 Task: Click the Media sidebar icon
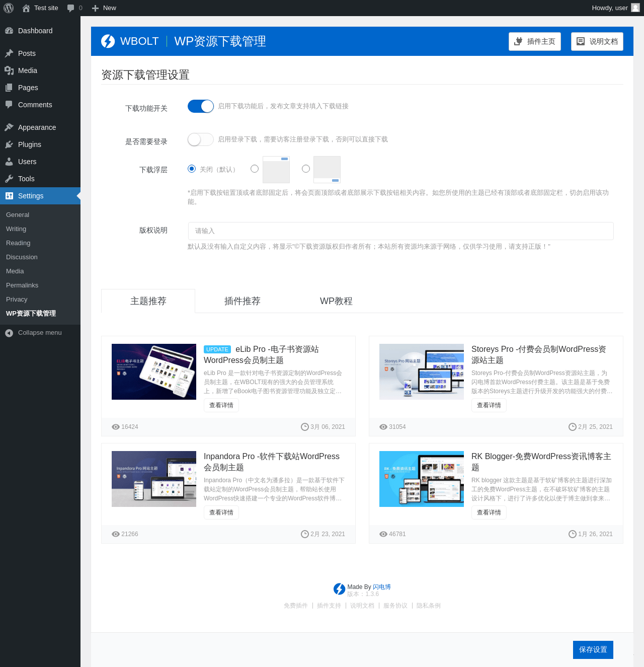(x=9, y=70)
